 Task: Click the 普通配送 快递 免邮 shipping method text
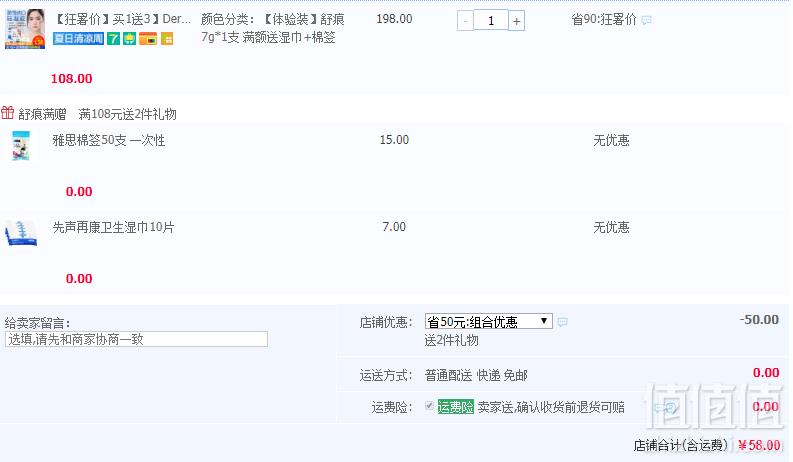tap(476, 376)
